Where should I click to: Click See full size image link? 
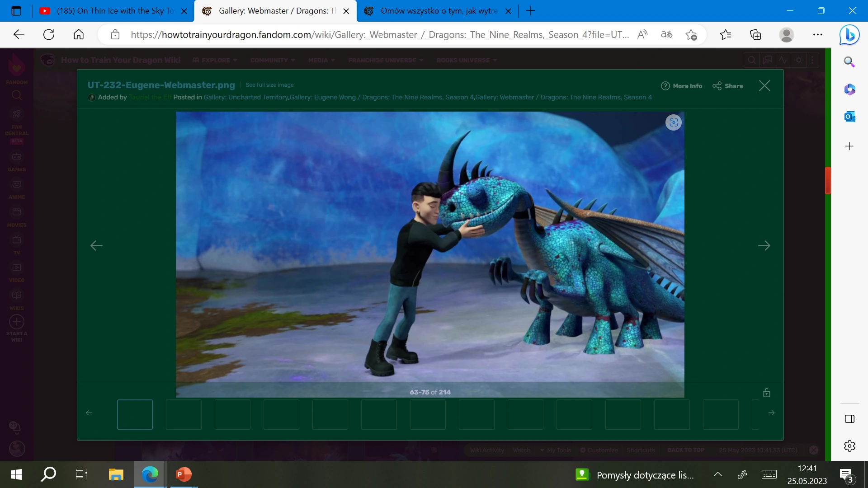pos(269,85)
